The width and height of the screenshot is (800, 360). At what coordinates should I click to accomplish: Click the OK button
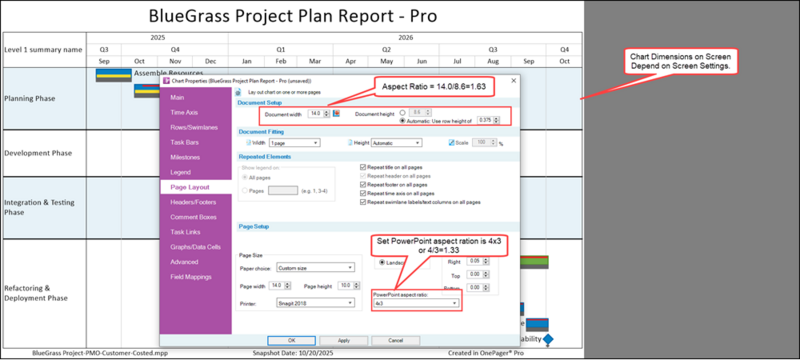click(x=291, y=340)
